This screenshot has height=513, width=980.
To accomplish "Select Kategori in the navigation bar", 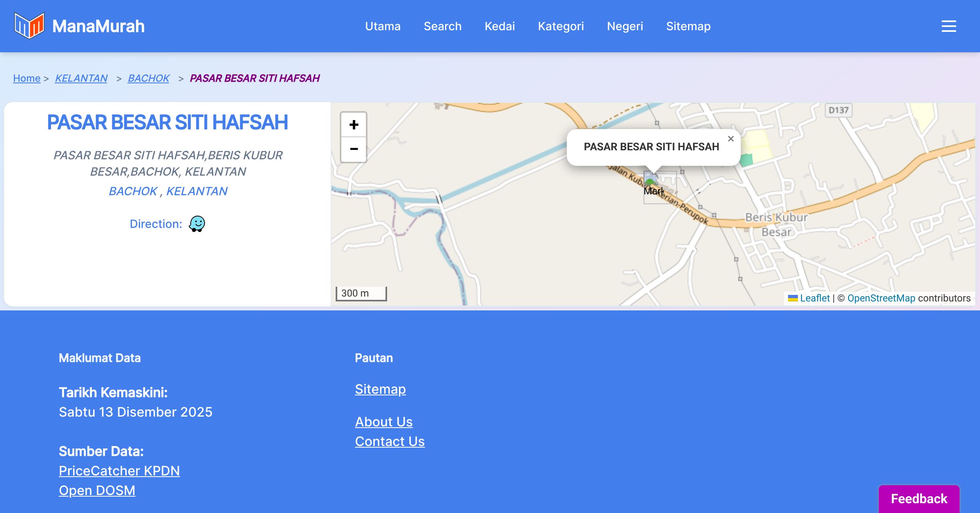I will coord(561,26).
